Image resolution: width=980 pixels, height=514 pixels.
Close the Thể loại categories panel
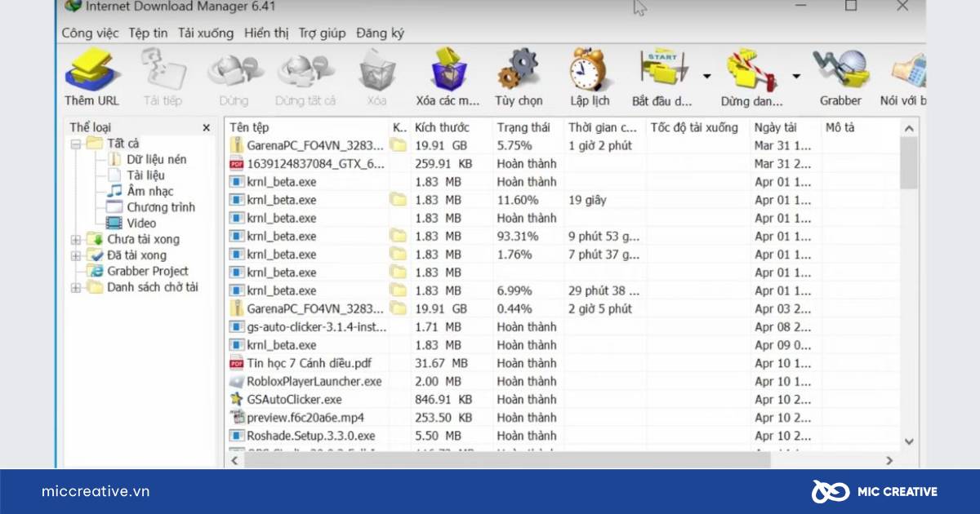(206, 128)
